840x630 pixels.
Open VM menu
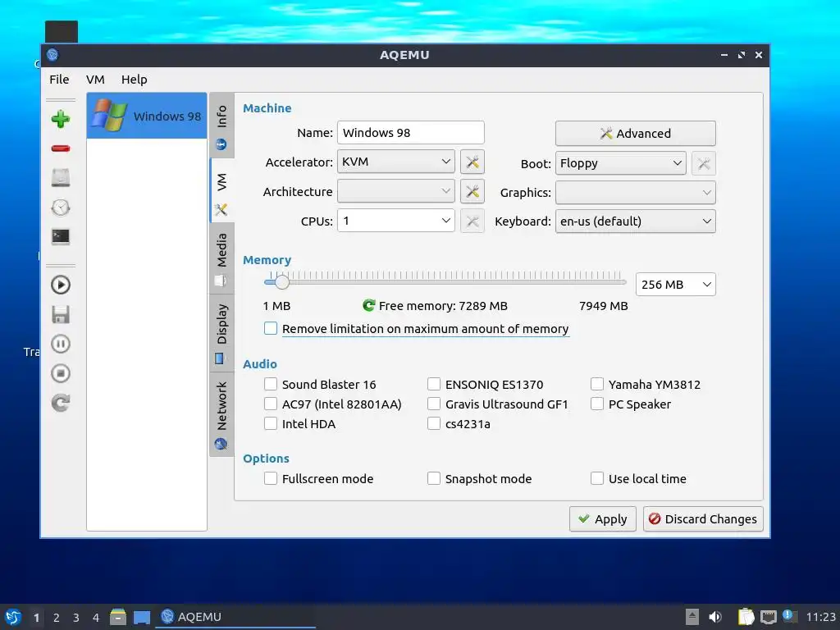[95, 80]
